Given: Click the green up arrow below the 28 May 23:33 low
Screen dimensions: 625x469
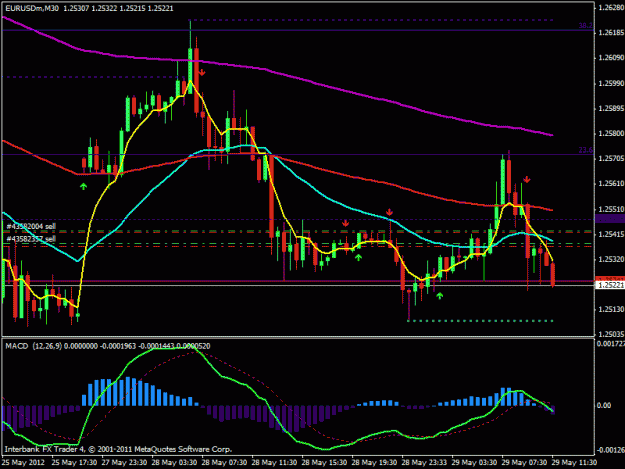Looking at the screenshot, I should click(439, 296).
